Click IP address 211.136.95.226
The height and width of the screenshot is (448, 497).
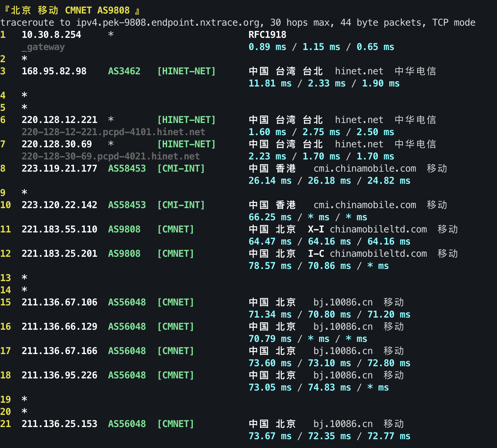(x=59, y=375)
